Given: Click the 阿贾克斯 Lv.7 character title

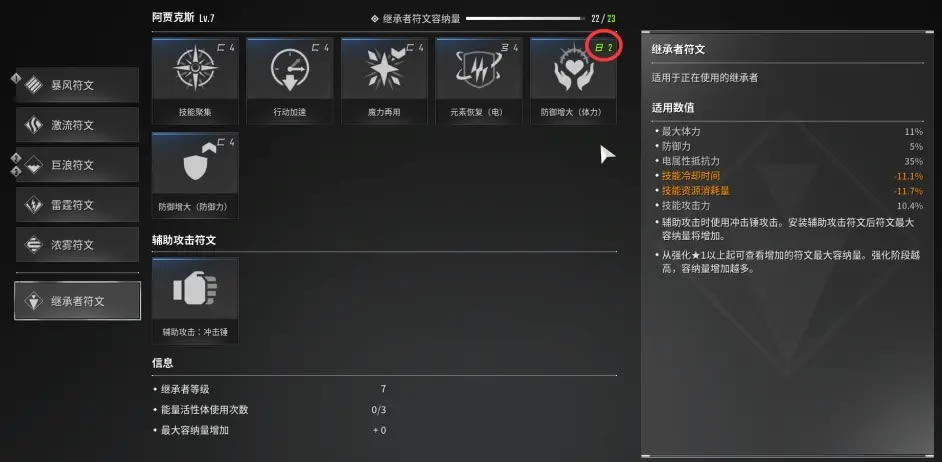Looking at the screenshot, I should click(183, 18).
